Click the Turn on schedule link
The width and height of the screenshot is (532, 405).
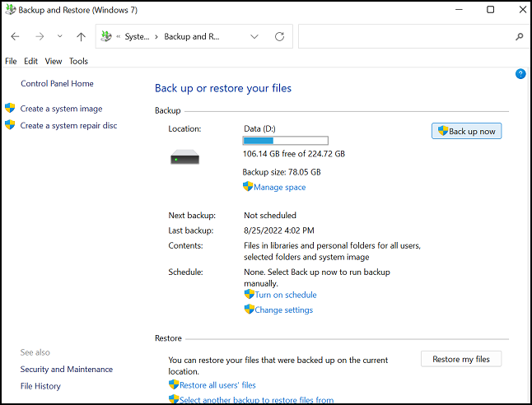(286, 295)
